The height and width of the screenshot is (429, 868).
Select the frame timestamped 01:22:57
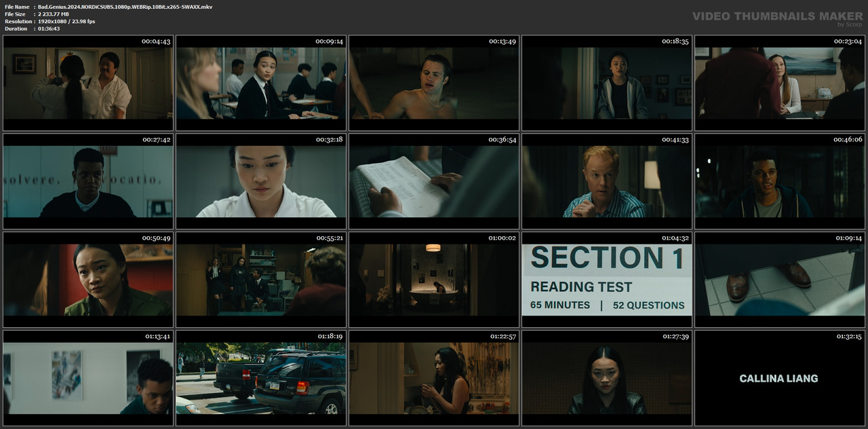434,378
